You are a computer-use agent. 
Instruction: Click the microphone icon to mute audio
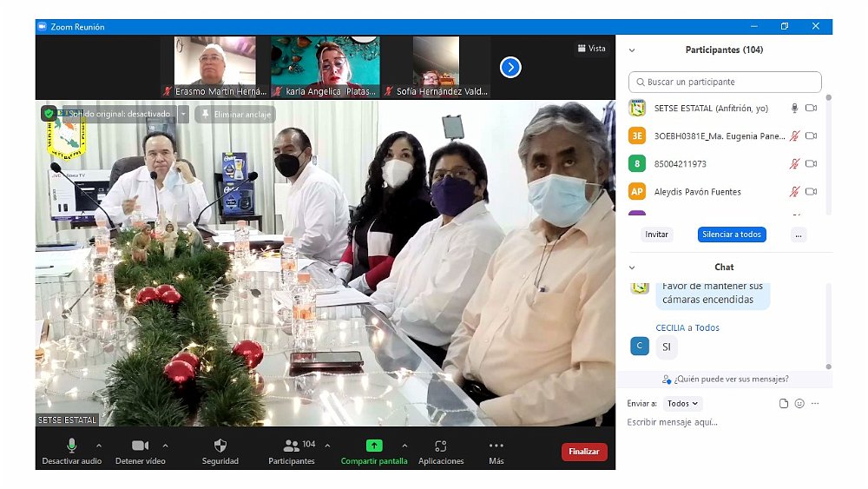pos(72,446)
